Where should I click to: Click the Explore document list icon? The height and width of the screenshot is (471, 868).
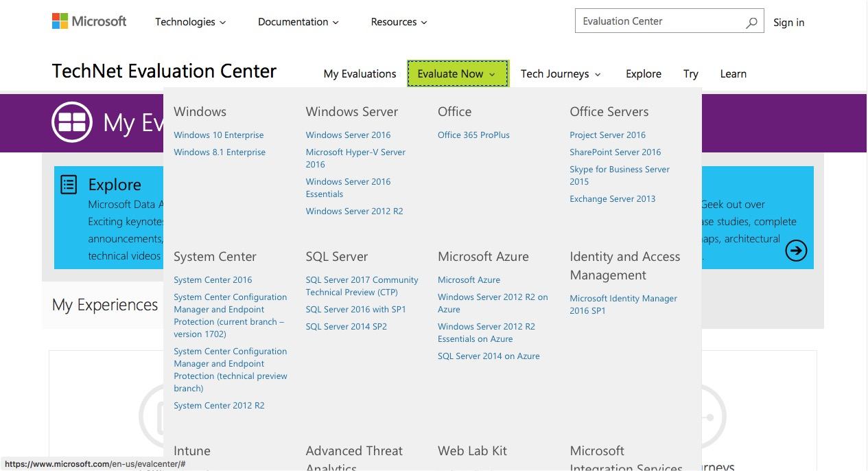tap(69, 184)
